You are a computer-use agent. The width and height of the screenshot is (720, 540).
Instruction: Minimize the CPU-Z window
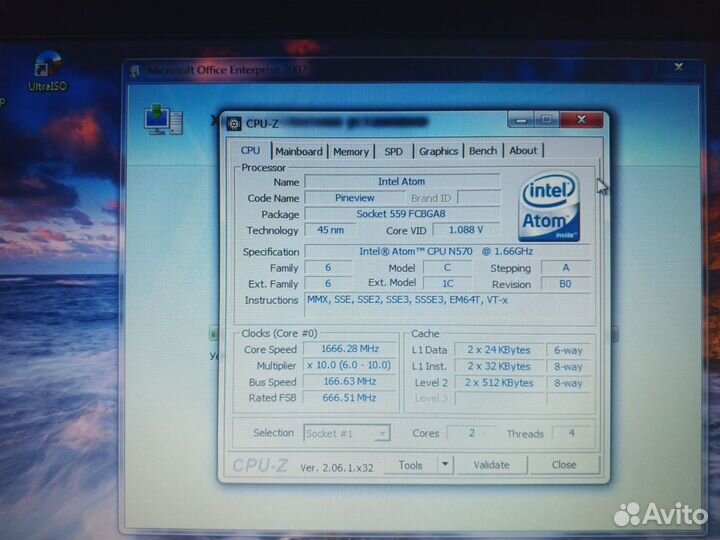click(521, 120)
